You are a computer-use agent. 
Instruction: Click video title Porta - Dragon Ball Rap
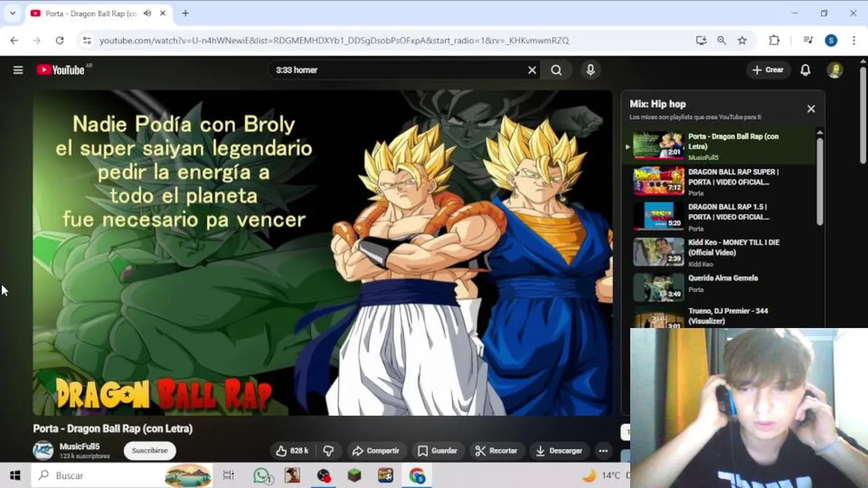click(113, 428)
